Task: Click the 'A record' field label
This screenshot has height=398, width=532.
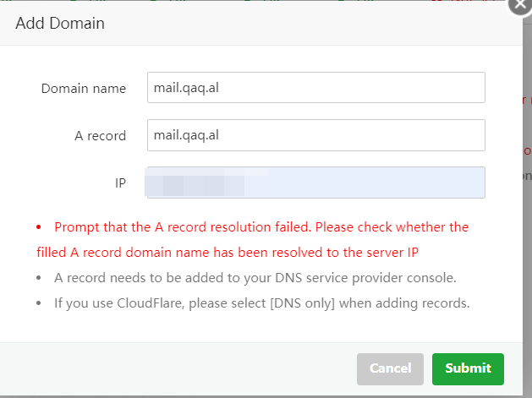Action: coord(100,136)
